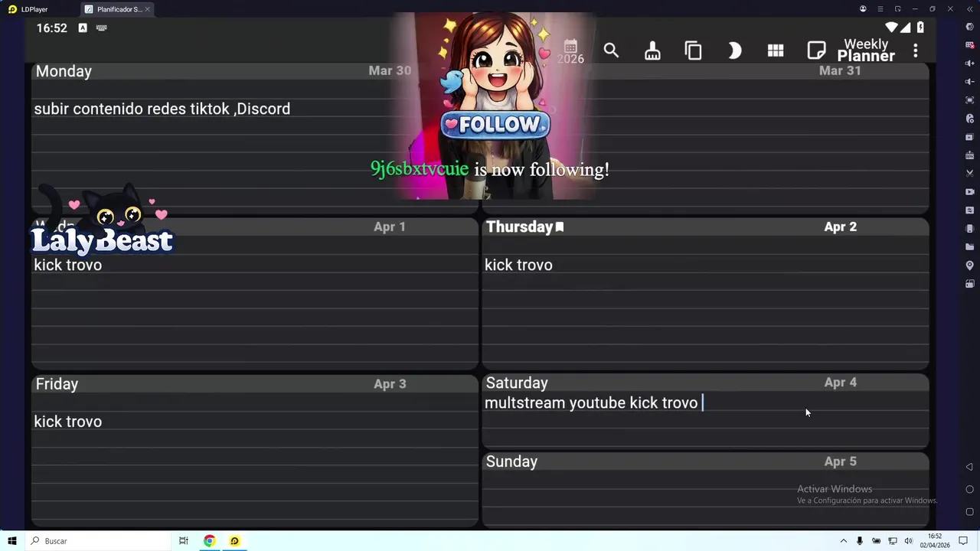
Task: Click the install APK sidebar icon
Action: point(970,155)
